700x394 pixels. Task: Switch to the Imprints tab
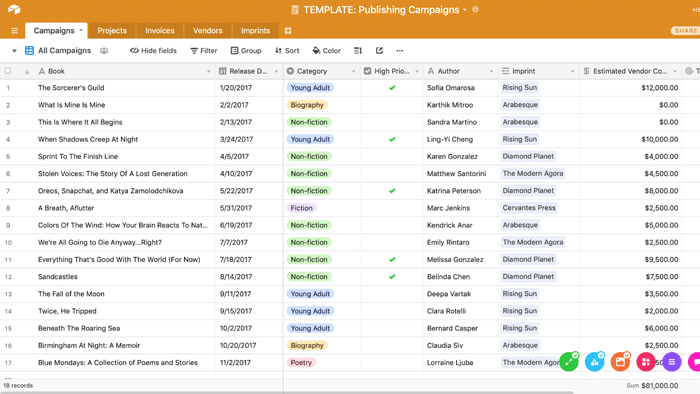[x=255, y=31]
